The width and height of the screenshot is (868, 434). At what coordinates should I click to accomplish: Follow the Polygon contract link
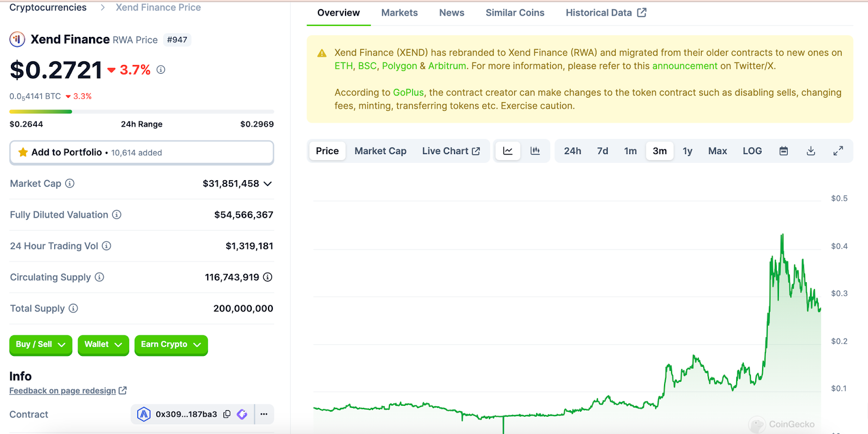399,66
